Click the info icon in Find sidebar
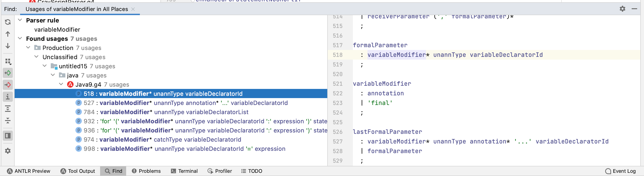This screenshot has width=644, height=176. tap(8, 97)
